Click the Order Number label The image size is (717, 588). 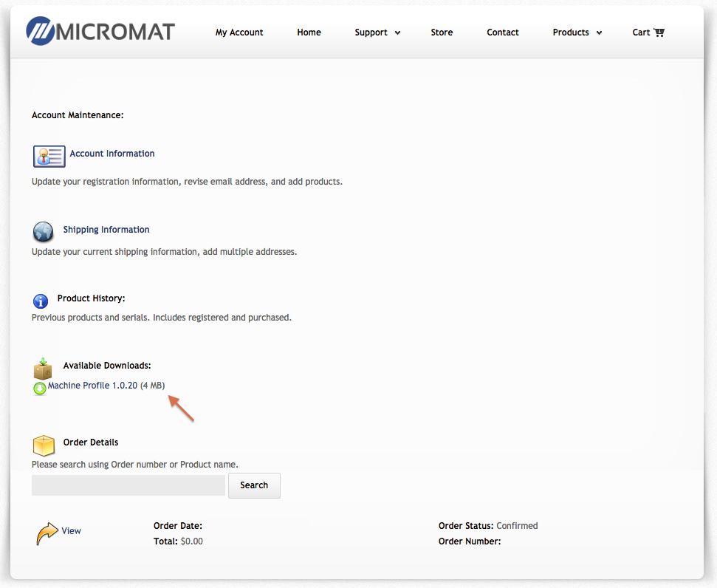coord(470,541)
